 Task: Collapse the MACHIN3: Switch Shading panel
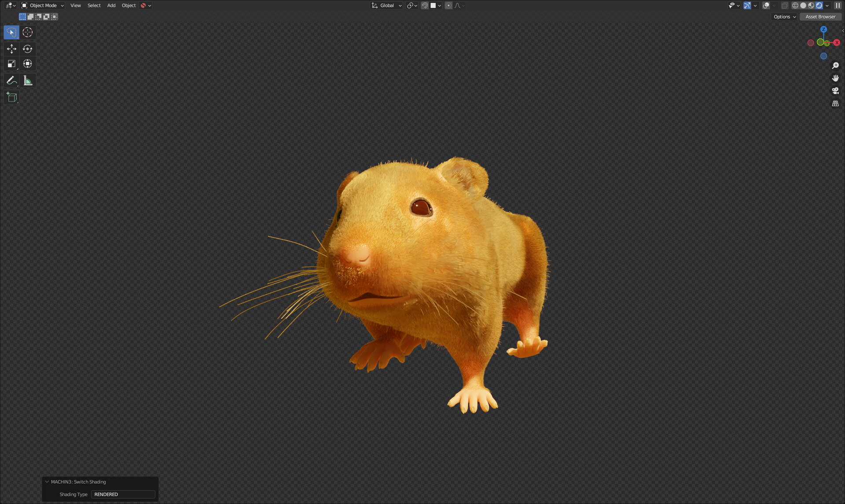[46, 482]
